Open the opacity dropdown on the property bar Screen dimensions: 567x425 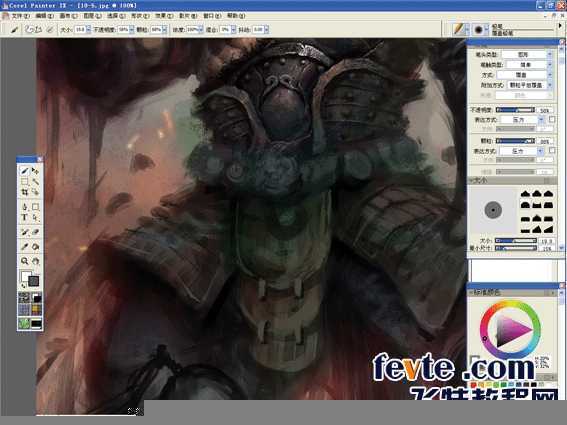point(131,30)
